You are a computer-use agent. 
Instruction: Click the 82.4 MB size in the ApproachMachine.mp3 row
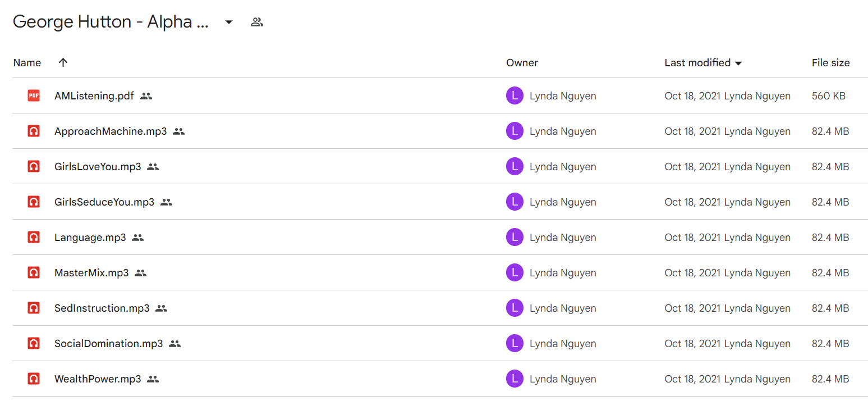(830, 131)
